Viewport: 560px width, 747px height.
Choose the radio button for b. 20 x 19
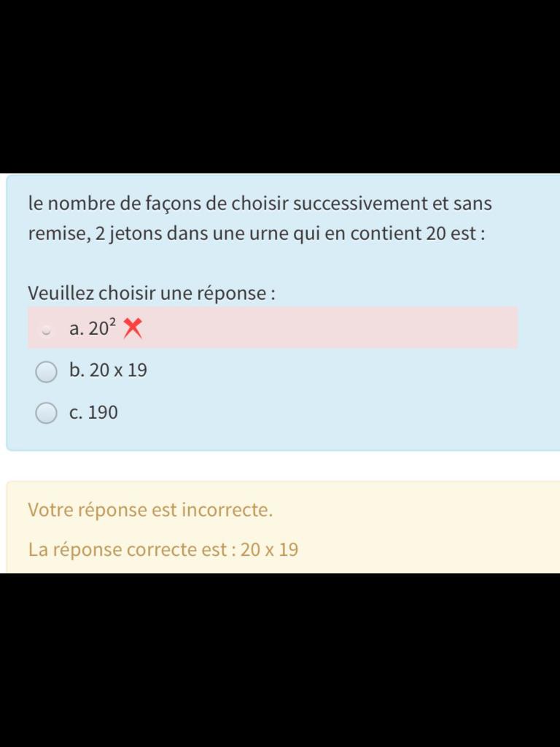pyautogui.click(x=46, y=372)
